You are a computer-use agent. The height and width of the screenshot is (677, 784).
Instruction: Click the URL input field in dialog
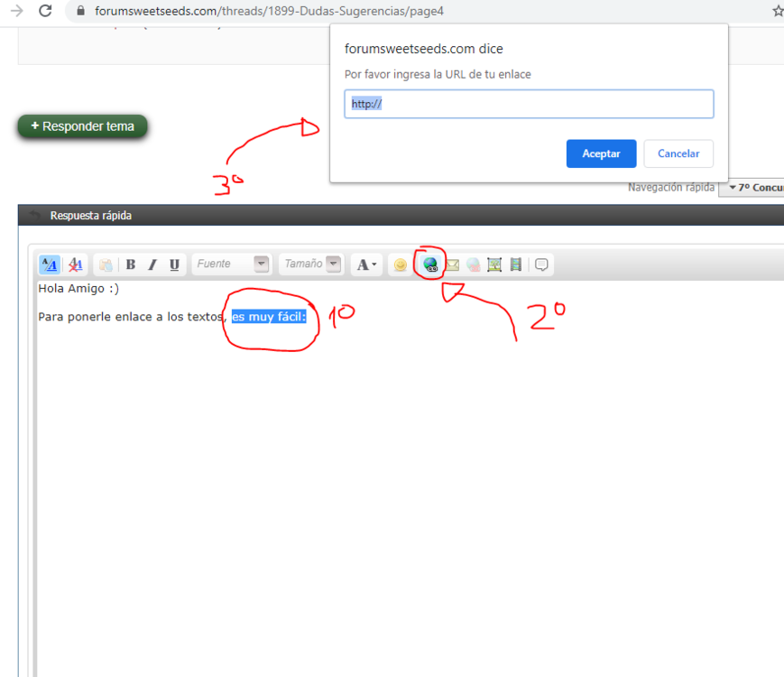point(529,104)
